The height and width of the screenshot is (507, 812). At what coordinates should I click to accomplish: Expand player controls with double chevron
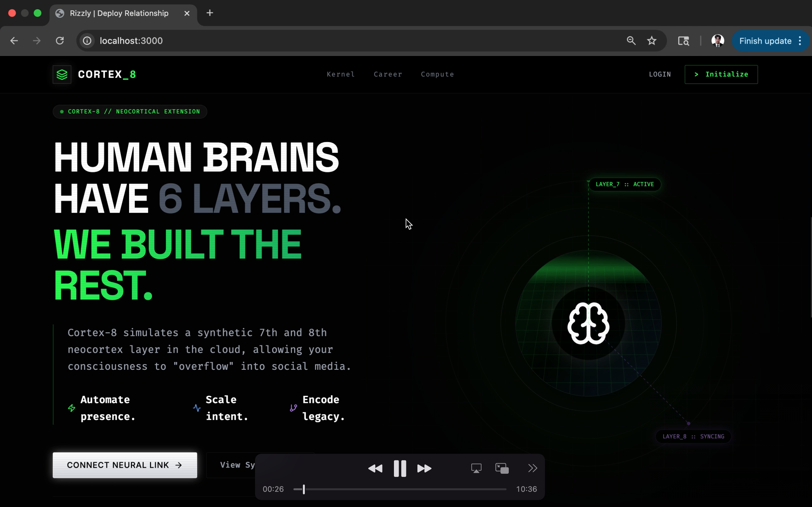(x=533, y=468)
